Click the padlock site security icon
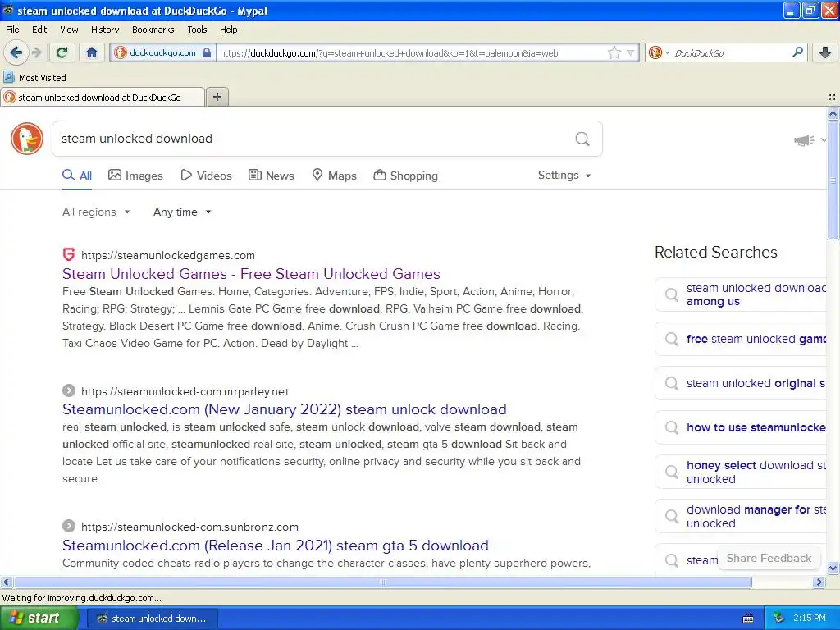This screenshot has width=840, height=630. coord(207,52)
